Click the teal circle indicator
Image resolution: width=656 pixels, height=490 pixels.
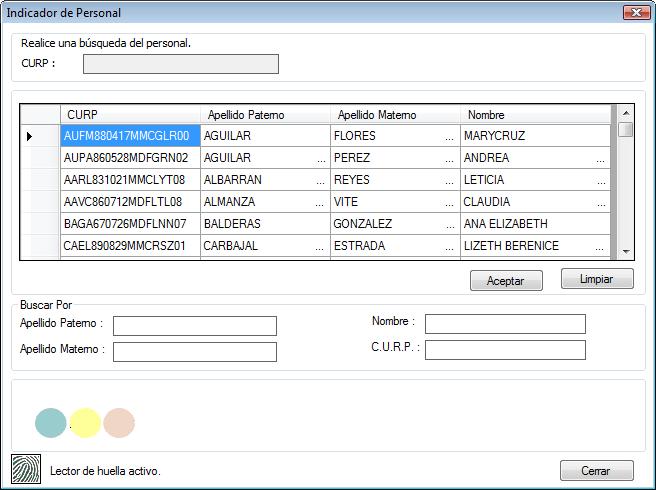click(x=51, y=423)
